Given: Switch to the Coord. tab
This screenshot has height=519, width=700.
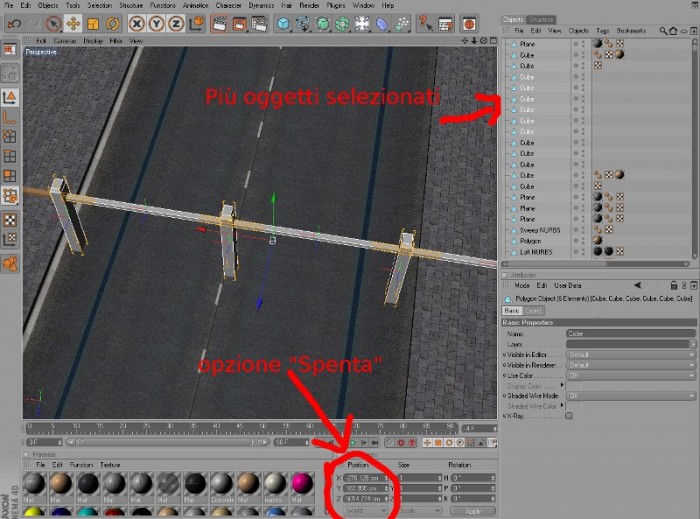Looking at the screenshot, I should [533, 311].
